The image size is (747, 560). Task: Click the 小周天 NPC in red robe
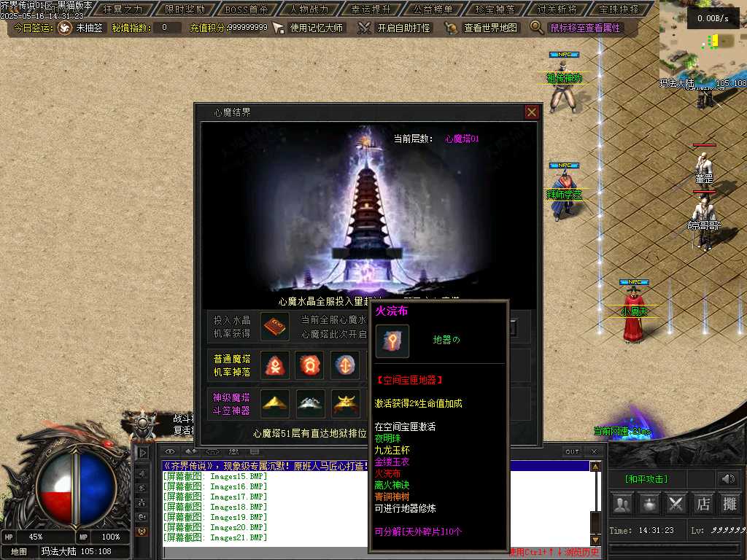(x=634, y=314)
